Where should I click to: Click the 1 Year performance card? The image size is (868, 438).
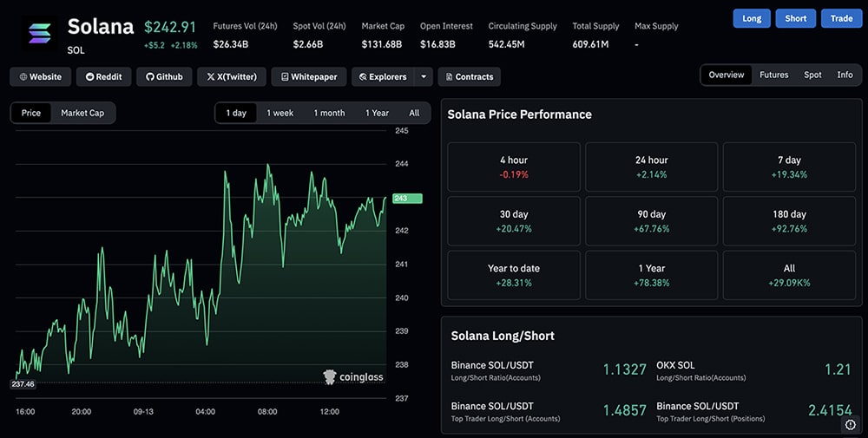point(652,276)
